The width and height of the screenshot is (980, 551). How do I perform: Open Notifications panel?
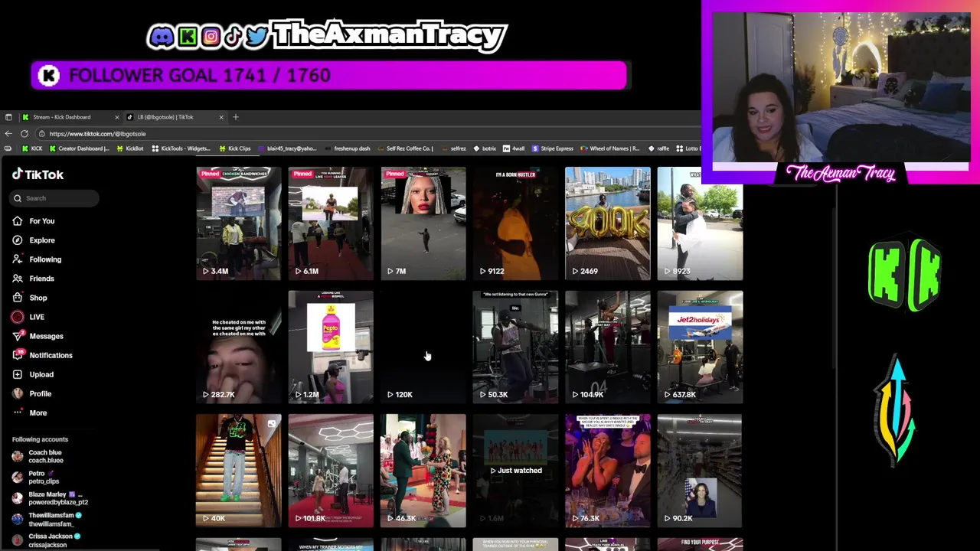coord(42,355)
